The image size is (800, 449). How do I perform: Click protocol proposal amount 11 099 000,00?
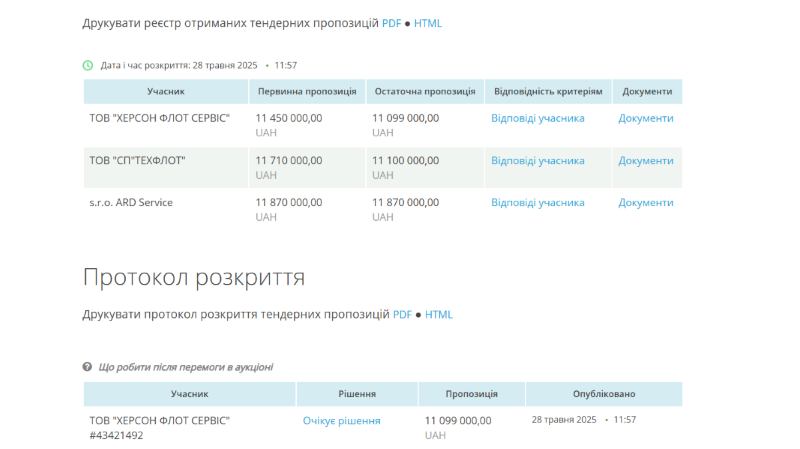(458, 421)
